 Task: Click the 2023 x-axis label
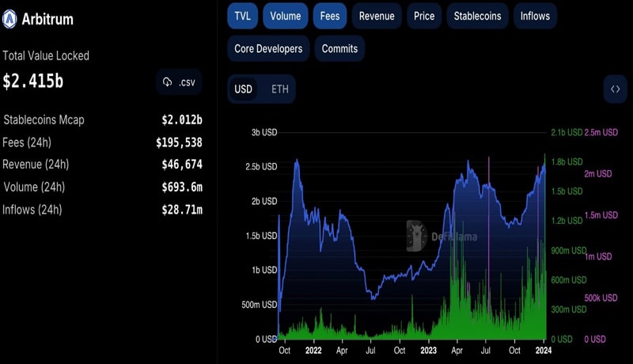click(x=428, y=351)
